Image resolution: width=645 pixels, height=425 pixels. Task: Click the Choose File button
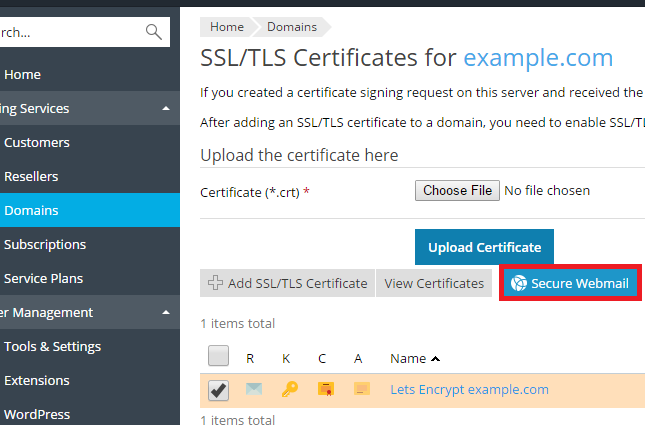[457, 190]
